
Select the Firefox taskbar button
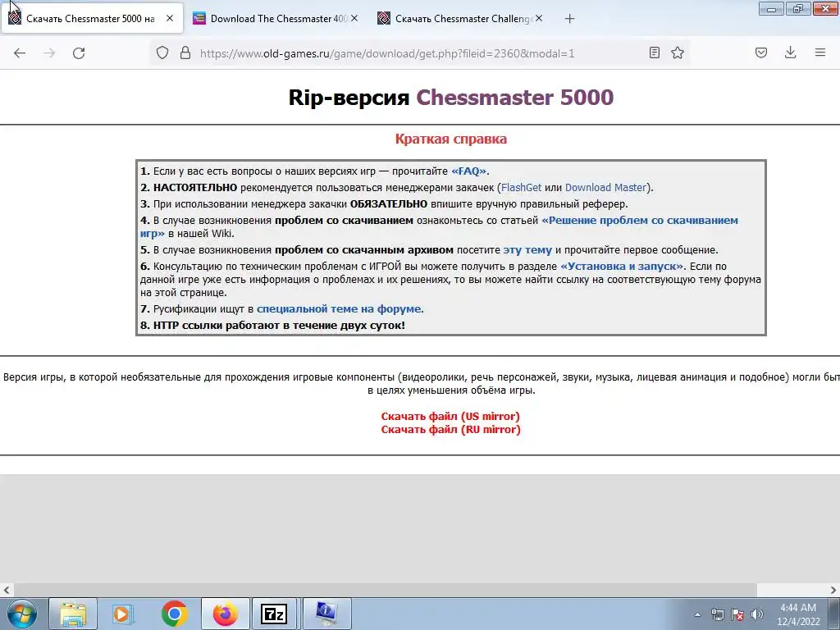(x=225, y=614)
